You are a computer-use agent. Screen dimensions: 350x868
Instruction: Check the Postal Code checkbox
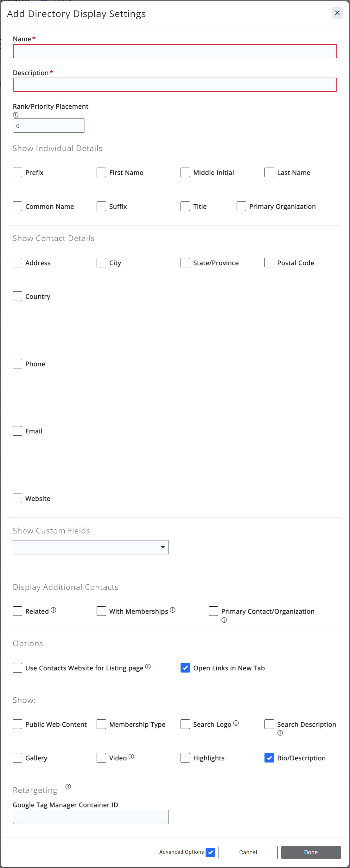269,263
